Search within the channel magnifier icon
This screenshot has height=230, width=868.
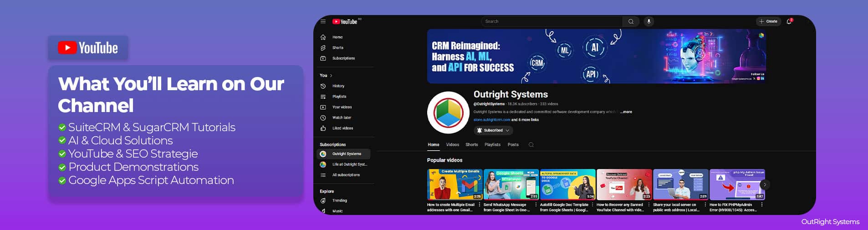tap(531, 145)
